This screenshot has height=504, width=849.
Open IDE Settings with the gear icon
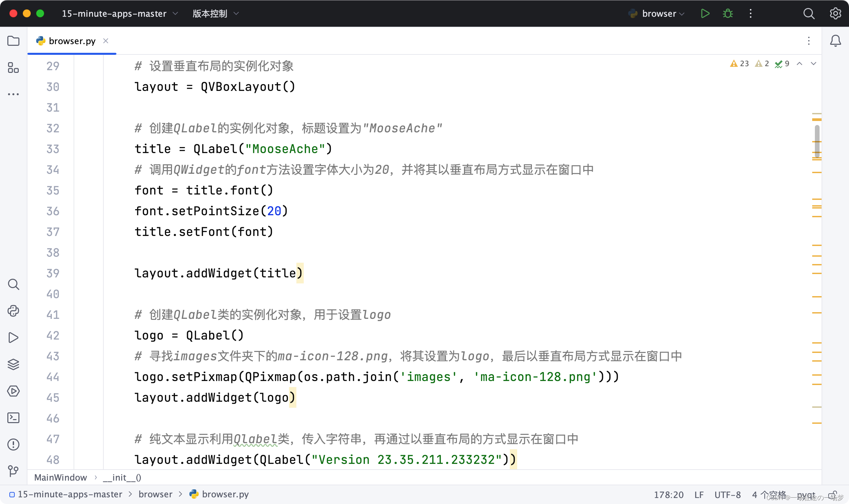[x=835, y=14]
